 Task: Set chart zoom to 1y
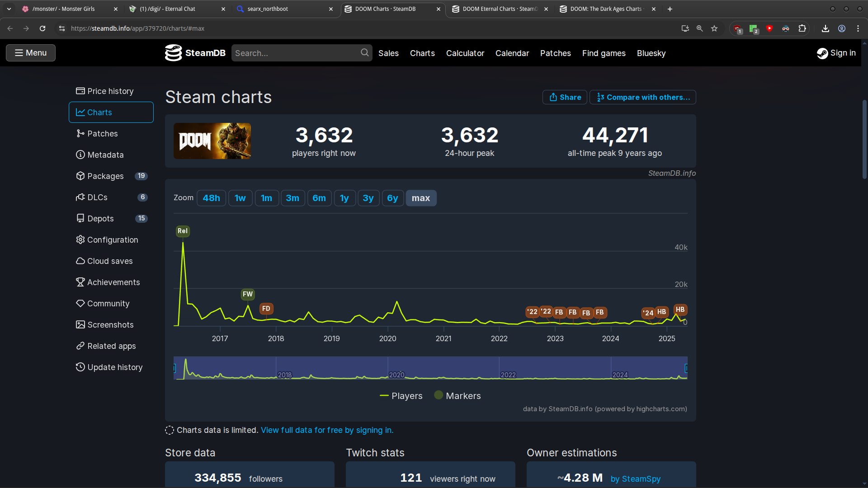point(344,198)
